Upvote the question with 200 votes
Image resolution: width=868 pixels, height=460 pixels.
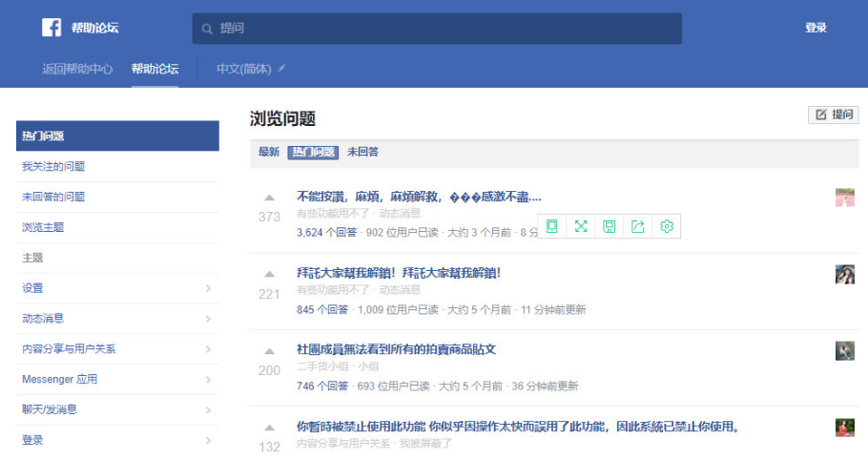pyautogui.click(x=269, y=351)
